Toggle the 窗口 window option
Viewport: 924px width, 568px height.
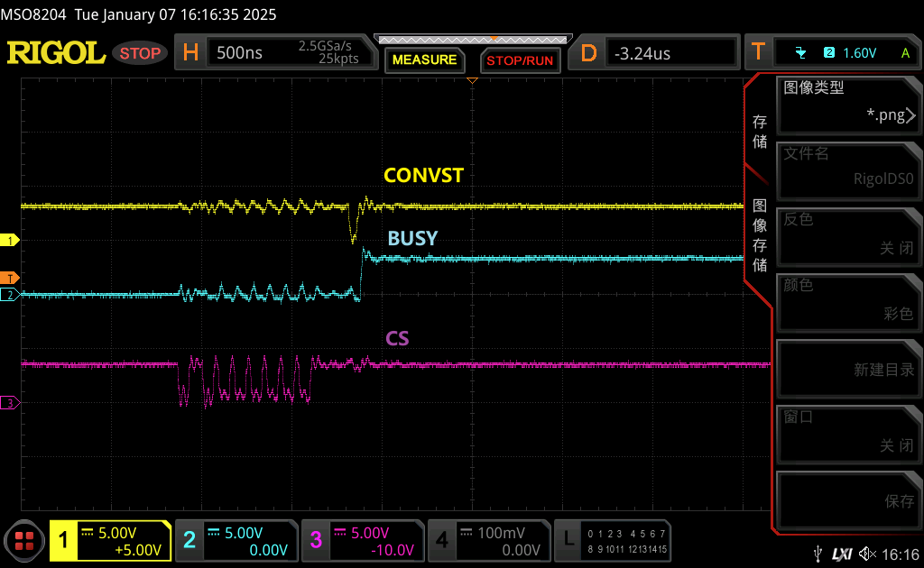tap(849, 435)
